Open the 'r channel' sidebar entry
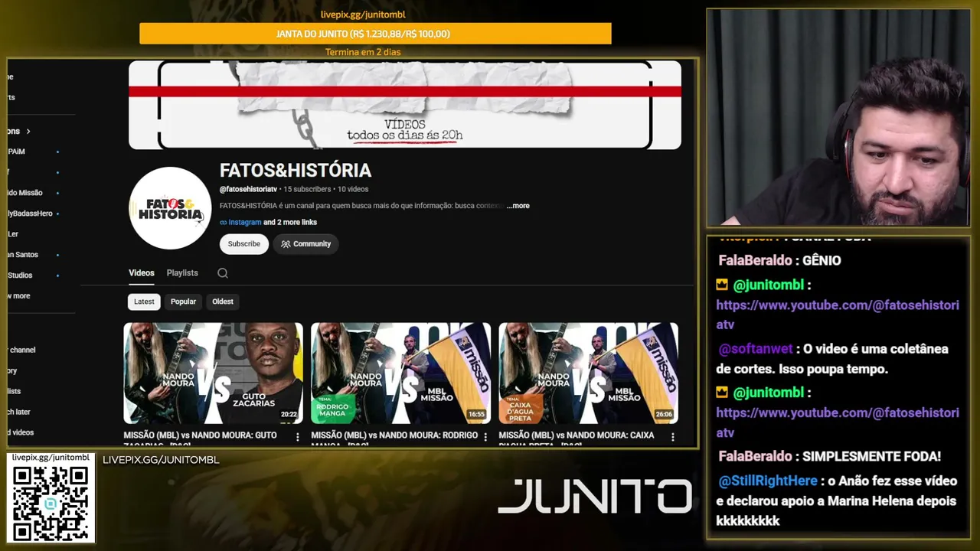 click(21, 350)
